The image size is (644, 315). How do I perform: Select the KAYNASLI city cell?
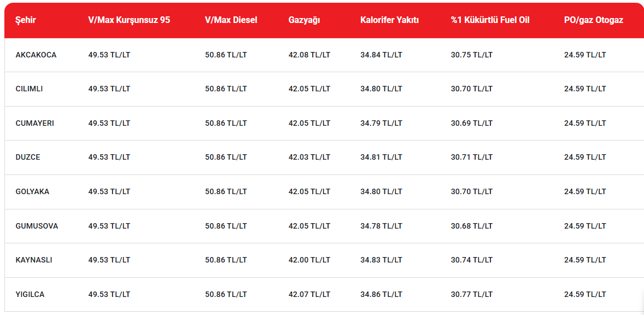pos(34,260)
